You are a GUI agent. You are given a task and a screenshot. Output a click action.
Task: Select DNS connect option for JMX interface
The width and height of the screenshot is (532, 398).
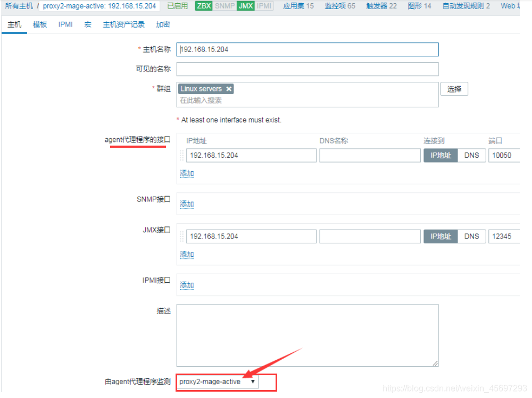click(471, 236)
